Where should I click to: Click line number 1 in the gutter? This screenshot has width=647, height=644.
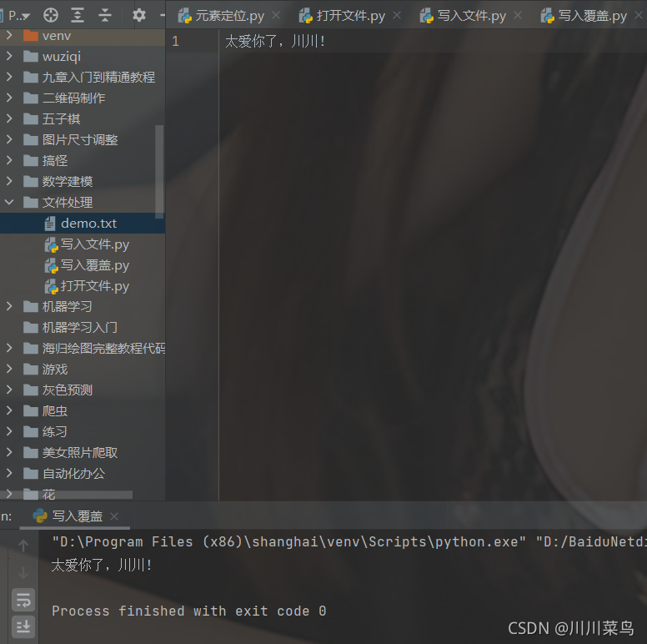pos(175,41)
